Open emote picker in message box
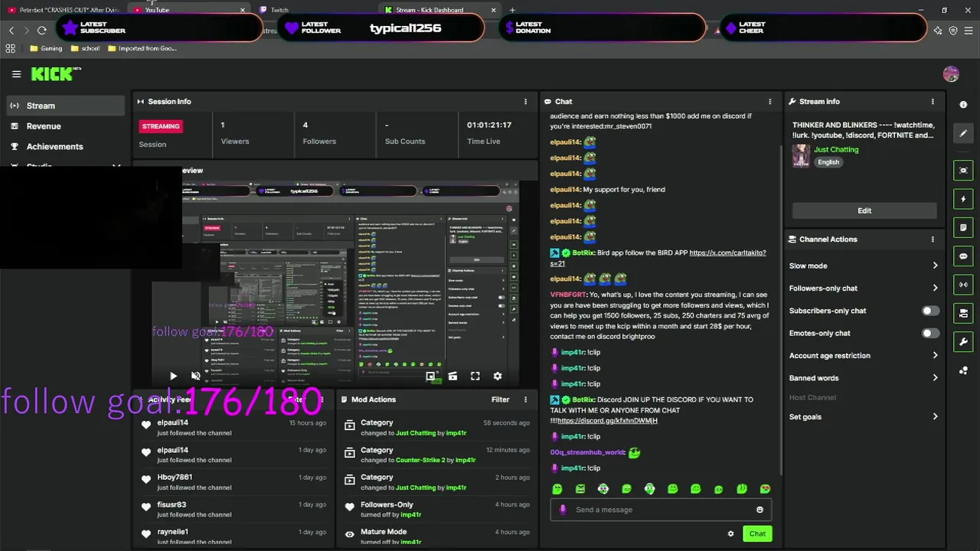Image resolution: width=980 pixels, height=551 pixels. pos(759,510)
